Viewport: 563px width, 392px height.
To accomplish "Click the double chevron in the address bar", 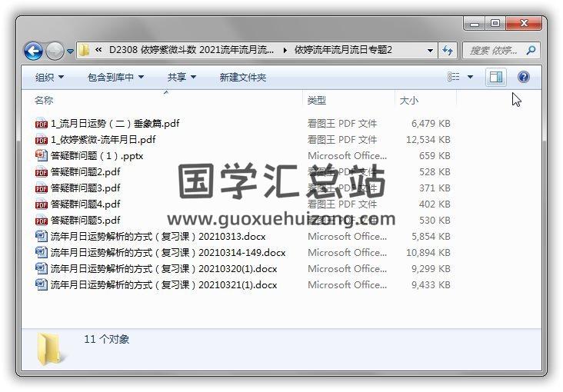I will (98, 50).
